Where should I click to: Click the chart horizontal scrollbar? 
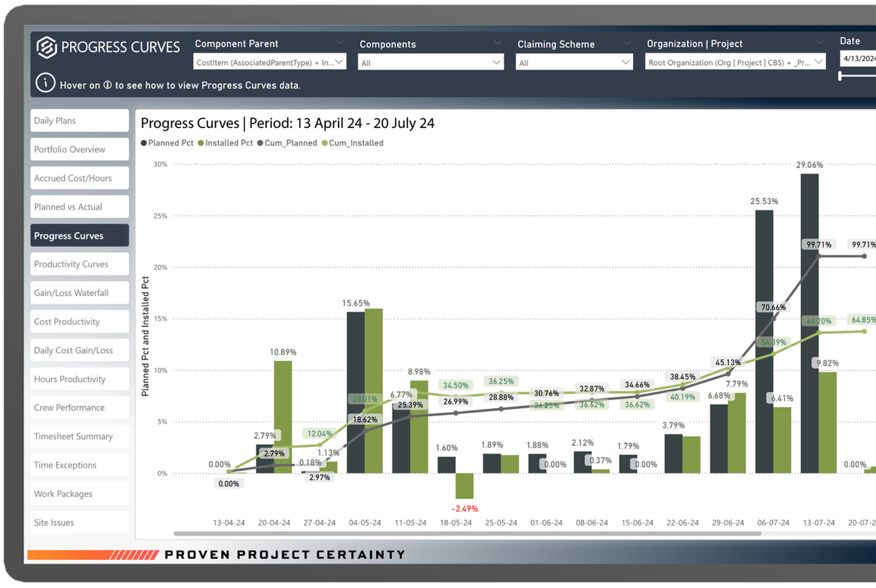tap(467, 533)
